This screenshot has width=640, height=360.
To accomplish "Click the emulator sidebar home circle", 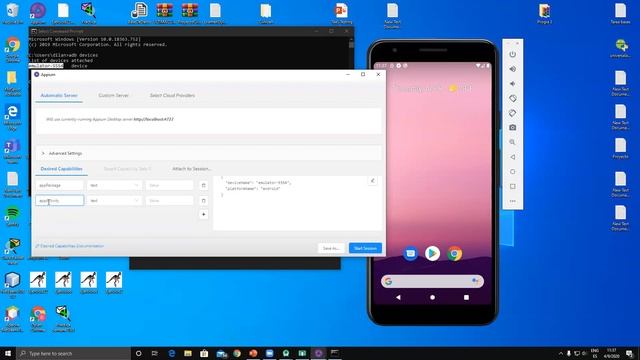I will pos(513,171).
